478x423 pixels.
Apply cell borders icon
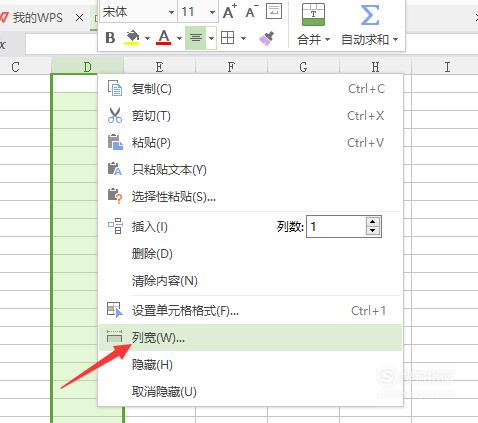pos(228,38)
